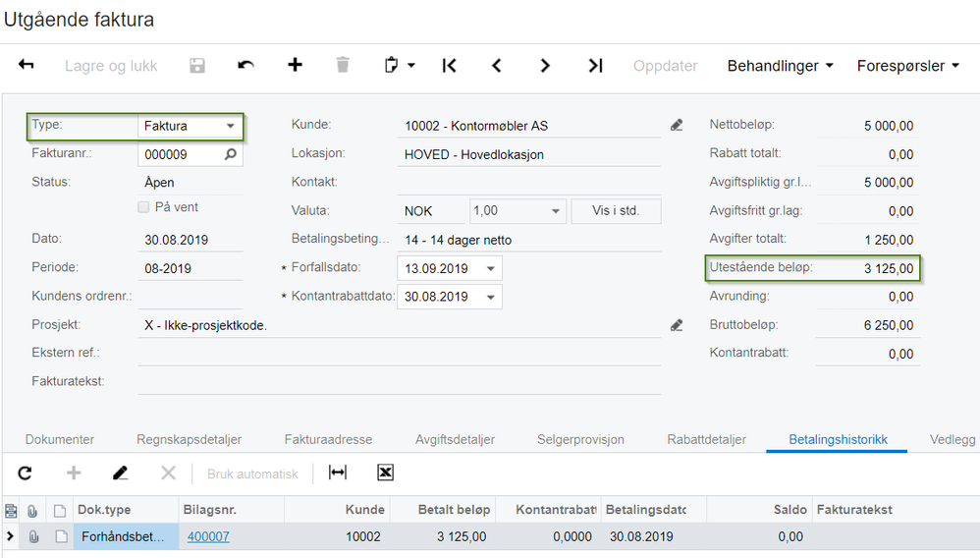Screen dimensions: 980x558
Task: Open the Forespørsler menu
Action: [x=907, y=66]
